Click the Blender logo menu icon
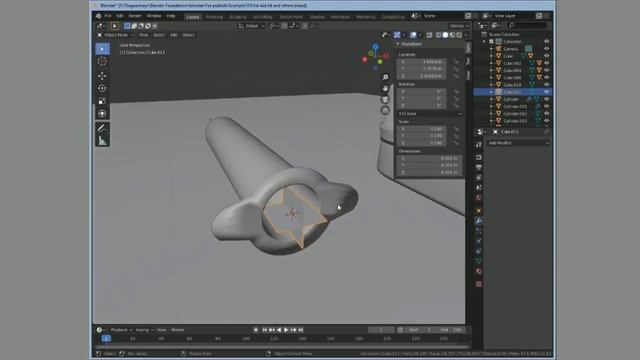The height and width of the screenshot is (360, 640). click(98, 16)
